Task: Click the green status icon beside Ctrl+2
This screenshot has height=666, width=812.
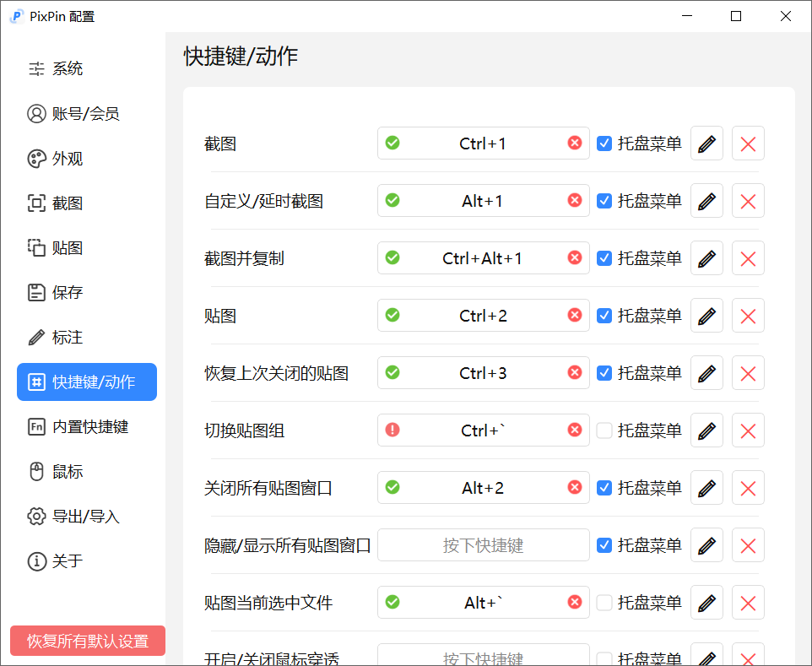Action: (x=392, y=315)
